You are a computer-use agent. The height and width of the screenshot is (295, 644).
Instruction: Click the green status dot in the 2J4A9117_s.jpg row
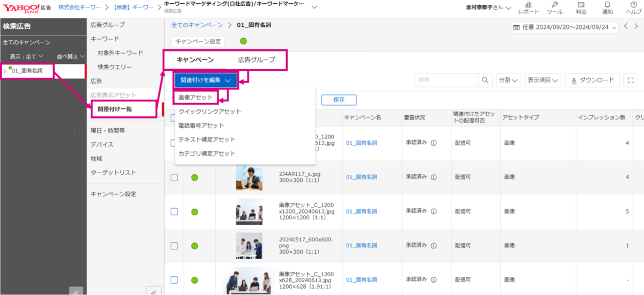point(195,178)
